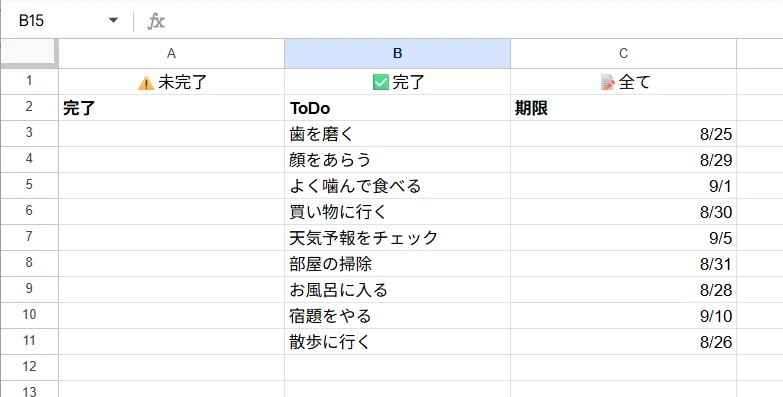Click the ToDo header cell
The width and height of the screenshot is (783, 397).
[397, 108]
